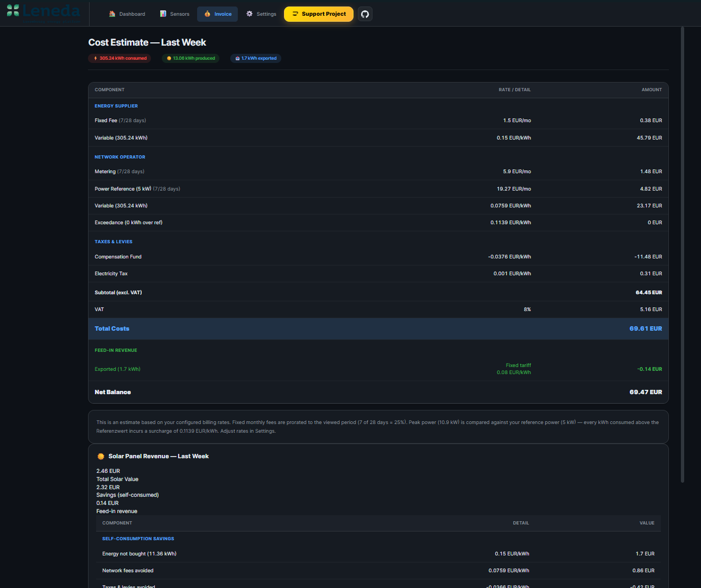Click the Power Reference (5 kW) row
This screenshot has height=588, width=701.
(378, 189)
